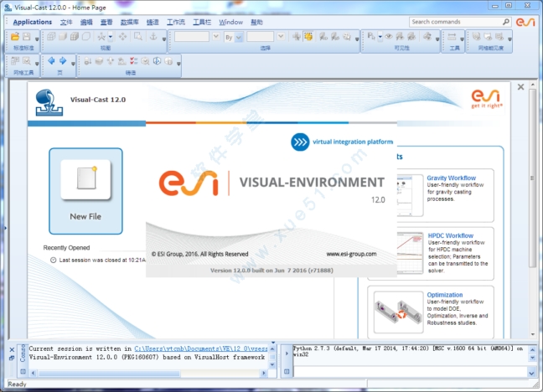Image resolution: width=543 pixels, height=392 pixels.
Task: Click the Save disk icon
Action: (26, 36)
